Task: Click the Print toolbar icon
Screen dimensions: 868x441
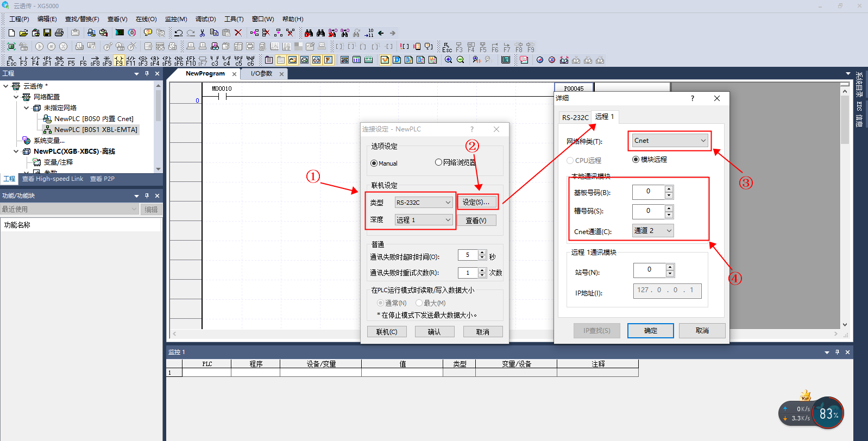Action: point(59,33)
